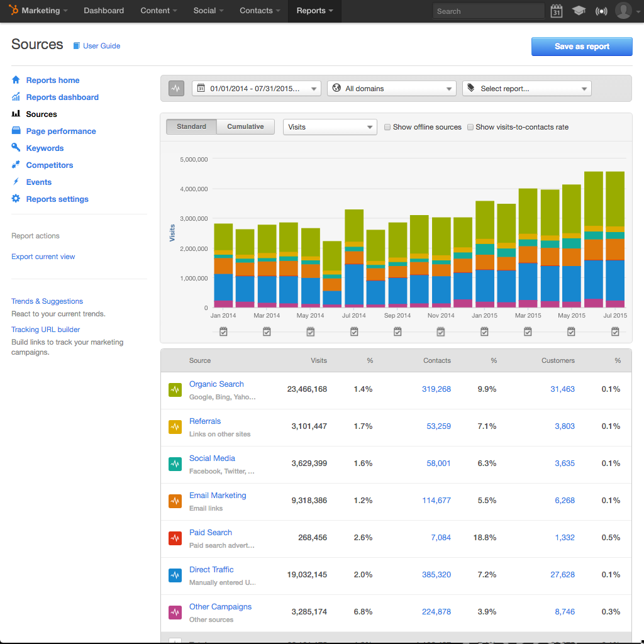Click the Save as report button
The image size is (644, 644).
click(x=581, y=46)
